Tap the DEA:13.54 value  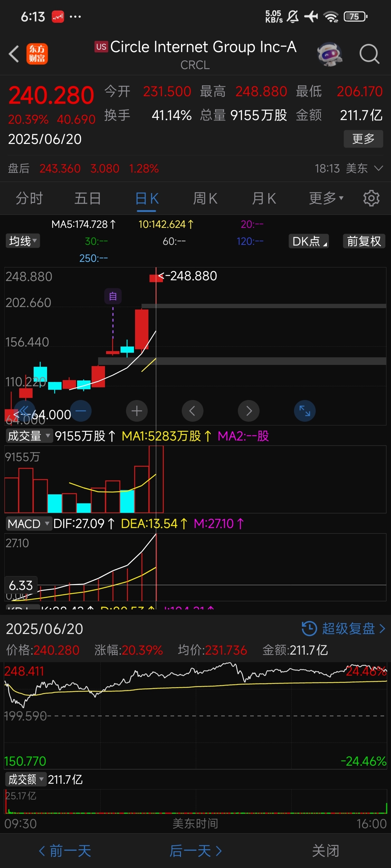(x=154, y=524)
